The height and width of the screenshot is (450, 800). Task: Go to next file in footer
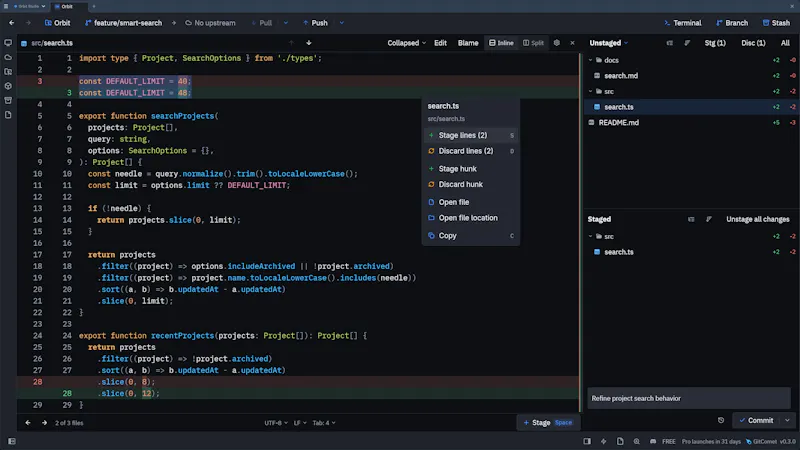click(x=44, y=422)
